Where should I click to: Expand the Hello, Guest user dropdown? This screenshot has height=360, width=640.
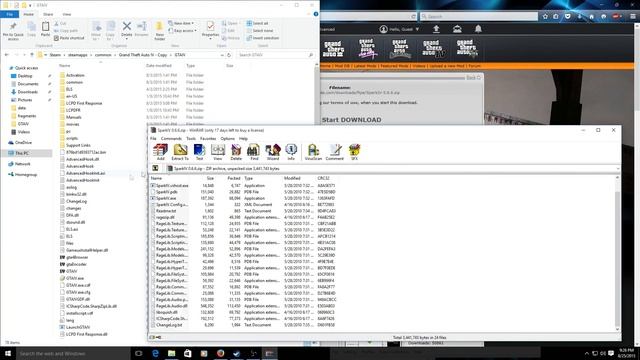(417, 29)
